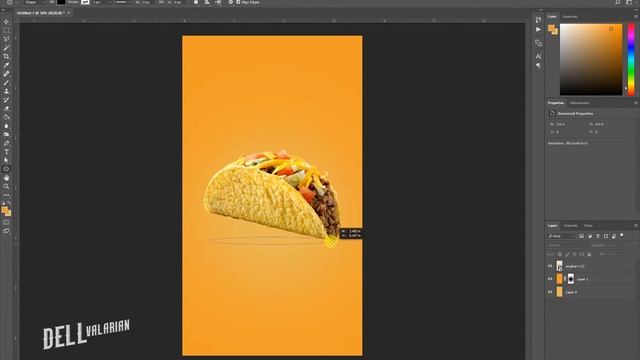Select the Type tool
640x360 pixels.
coord(6,152)
